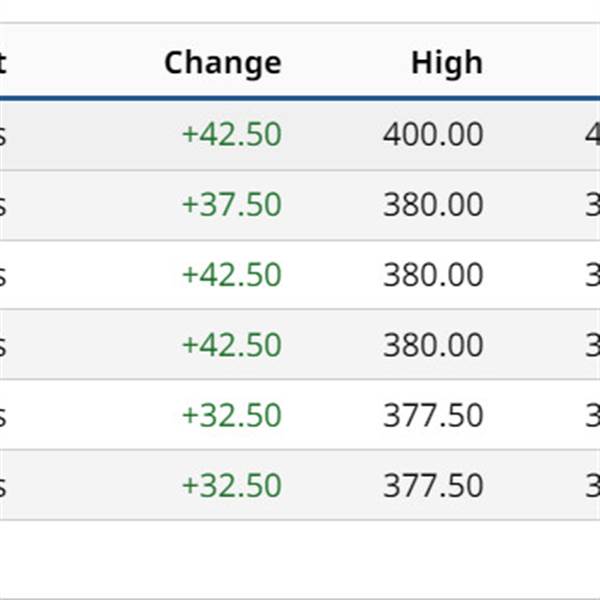Image resolution: width=600 pixels, height=600 pixels.
Task: Select the +42.50 change in the first row
Action: pos(231,135)
